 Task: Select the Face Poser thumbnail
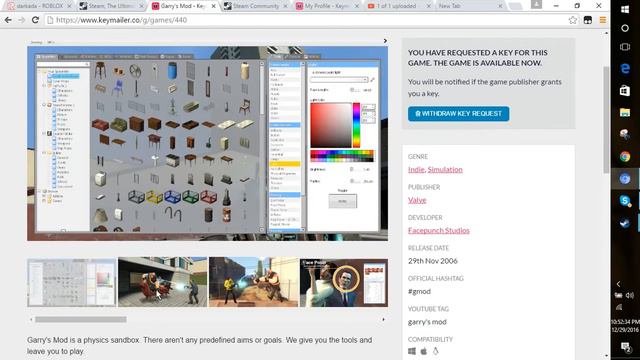[344, 282]
